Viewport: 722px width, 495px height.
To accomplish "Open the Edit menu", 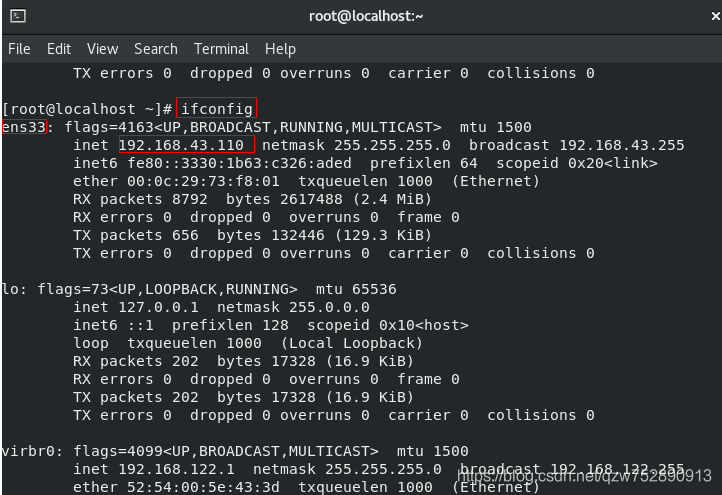I will coord(58,49).
